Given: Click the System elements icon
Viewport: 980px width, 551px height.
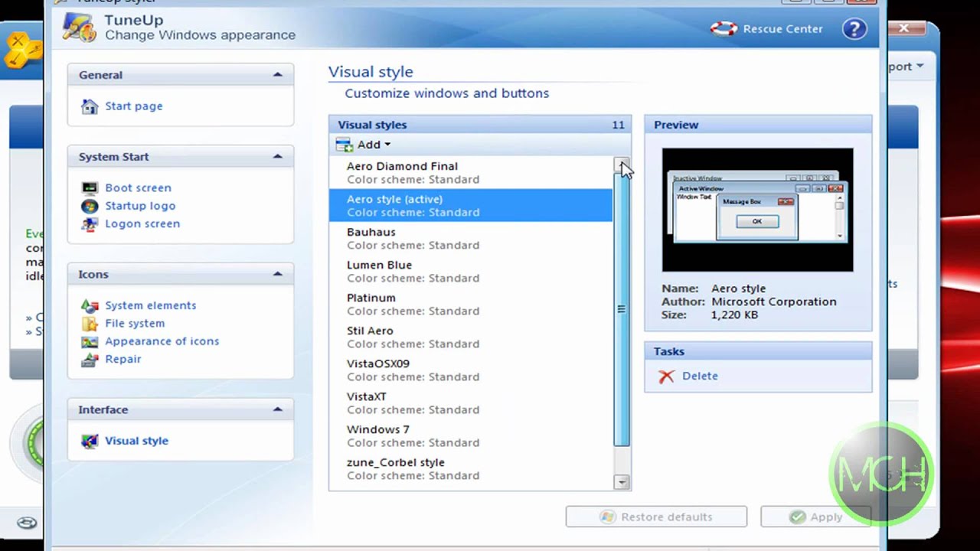Looking at the screenshot, I should (150, 305).
